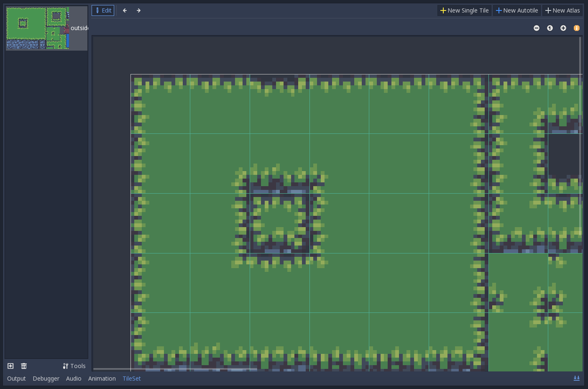Switch to the Output tab
Image resolution: width=588 pixels, height=389 pixels.
point(16,378)
